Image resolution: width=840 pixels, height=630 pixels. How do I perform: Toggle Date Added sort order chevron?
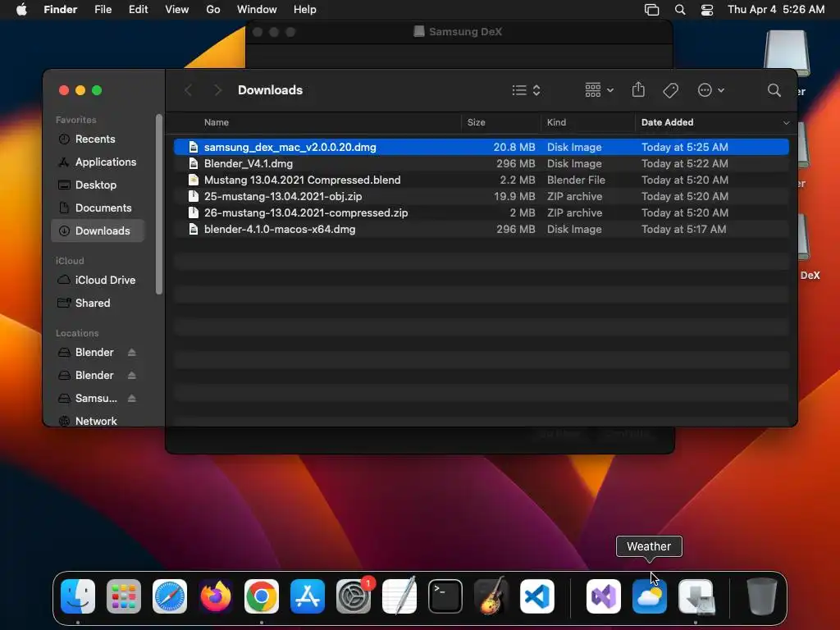pos(786,123)
